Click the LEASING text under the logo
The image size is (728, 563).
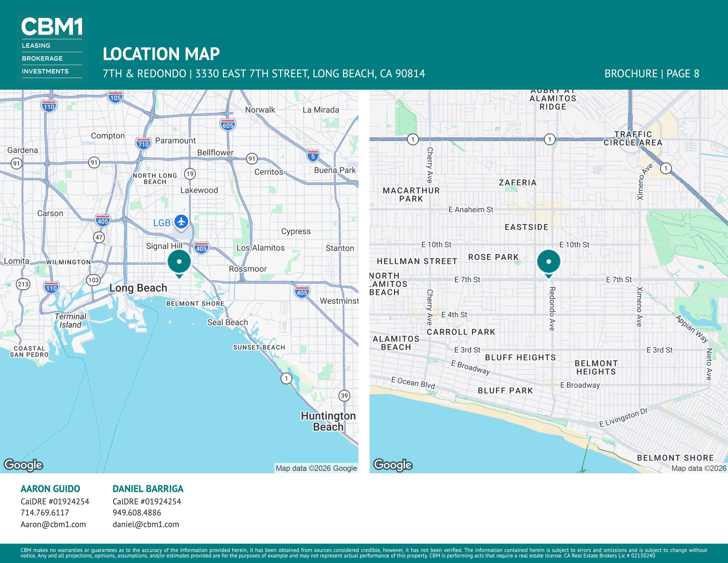(x=36, y=45)
